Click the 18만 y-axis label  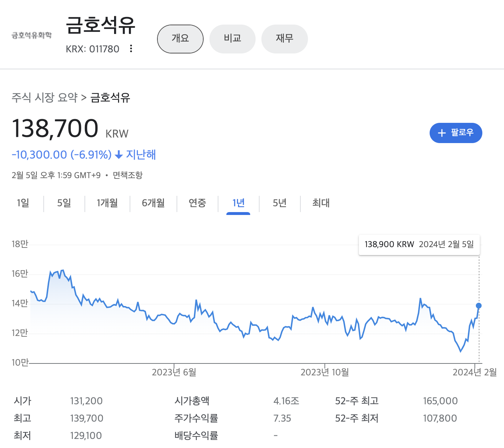tap(20, 244)
